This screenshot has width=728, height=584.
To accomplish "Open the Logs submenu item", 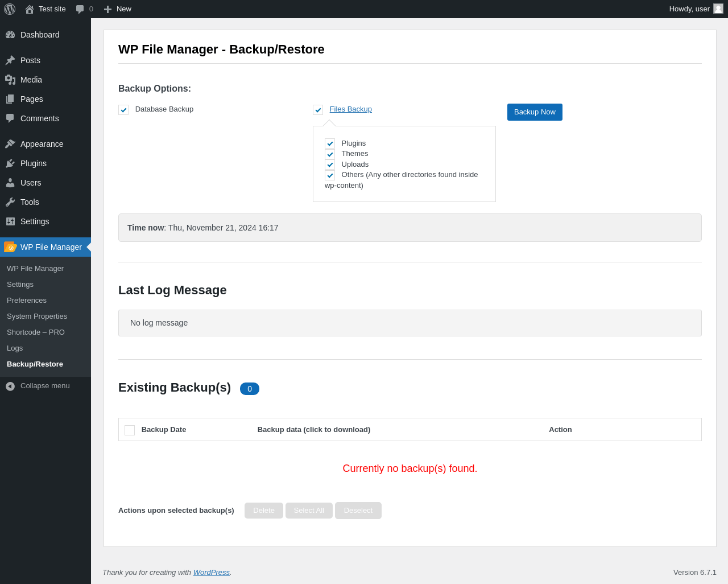I will coord(15,348).
